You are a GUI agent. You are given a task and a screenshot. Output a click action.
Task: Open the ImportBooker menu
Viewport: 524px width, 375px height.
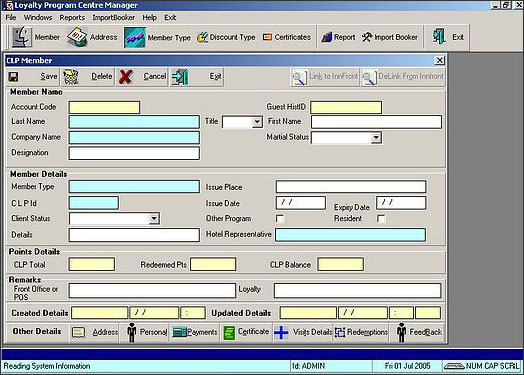pos(114,17)
